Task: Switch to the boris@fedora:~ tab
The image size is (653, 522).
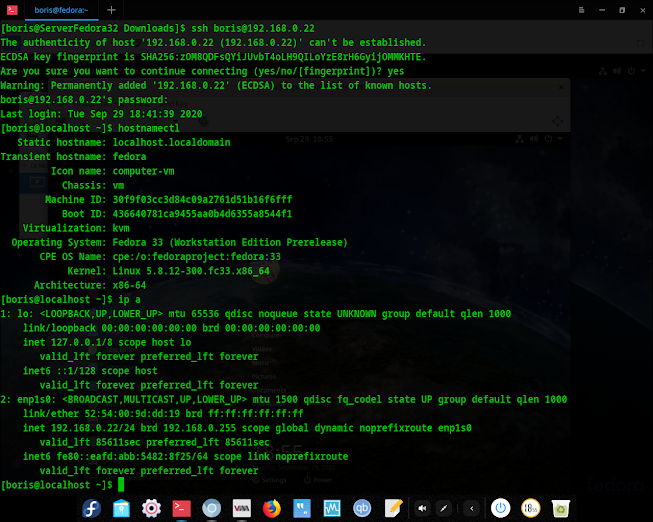Action: (62, 10)
